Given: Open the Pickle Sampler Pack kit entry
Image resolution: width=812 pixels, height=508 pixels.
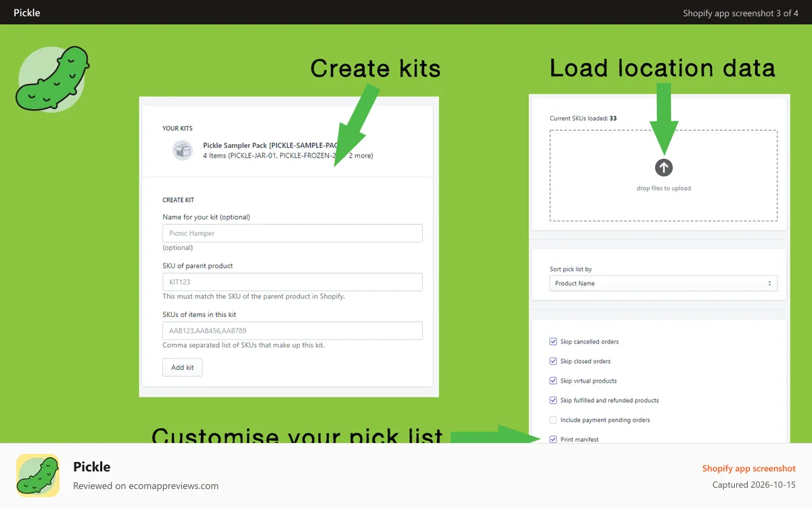Looking at the screenshot, I should pyautogui.click(x=288, y=150).
